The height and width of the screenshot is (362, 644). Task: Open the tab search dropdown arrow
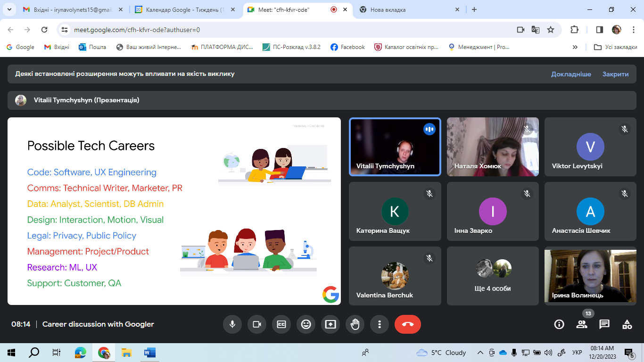click(x=9, y=9)
